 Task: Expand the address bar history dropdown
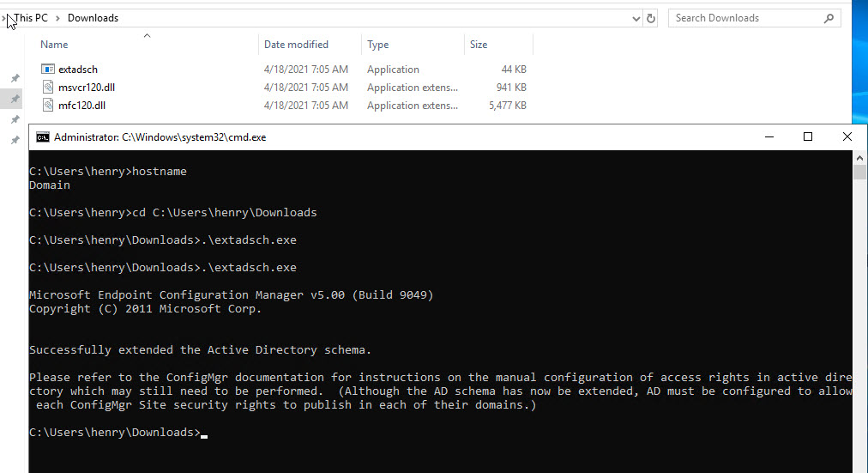pos(636,18)
